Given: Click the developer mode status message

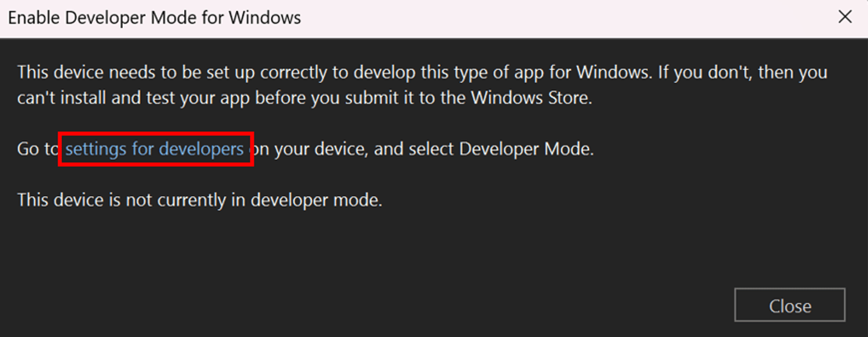Looking at the screenshot, I should (199, 200).
